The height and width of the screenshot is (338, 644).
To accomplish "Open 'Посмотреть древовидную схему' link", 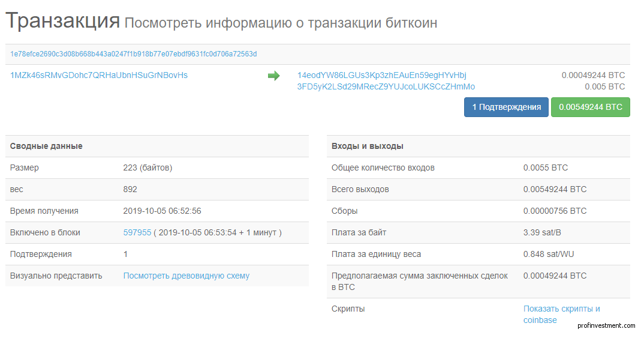I will click(x=186, y=276).
